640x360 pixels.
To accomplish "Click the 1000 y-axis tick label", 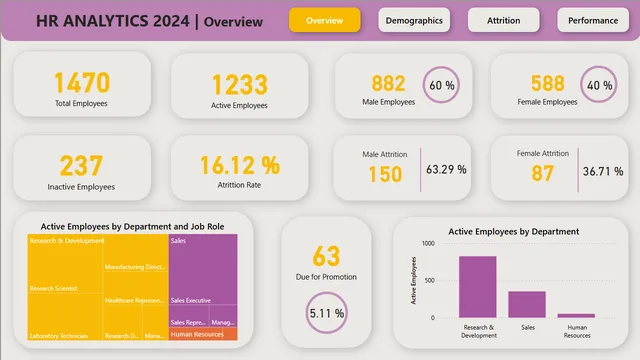I will 428,243.
